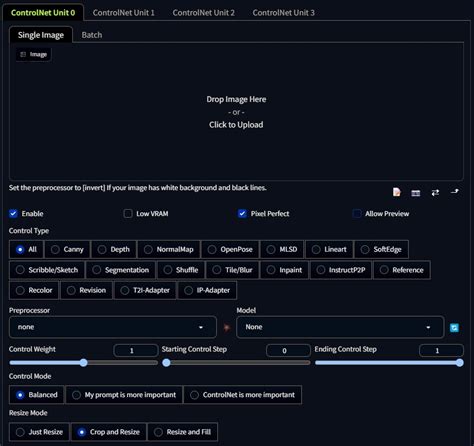Image resolution: width=474 pixels, height=446 pixels.
Task: Open the Batch tab
Action: (92, 35)
